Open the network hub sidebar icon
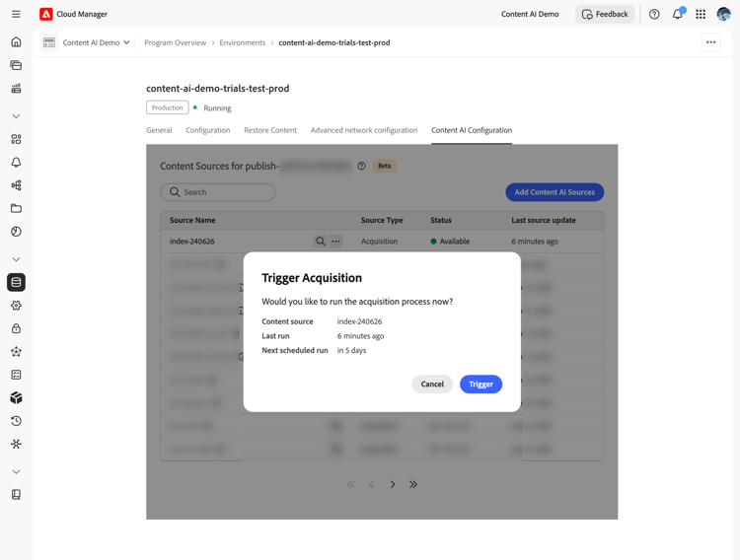The width and height of the screenshot is (740, 560). point(16,444)
